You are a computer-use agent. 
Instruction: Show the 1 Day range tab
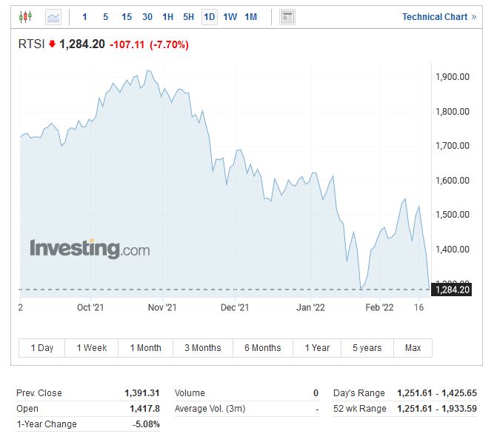point(42,348)
